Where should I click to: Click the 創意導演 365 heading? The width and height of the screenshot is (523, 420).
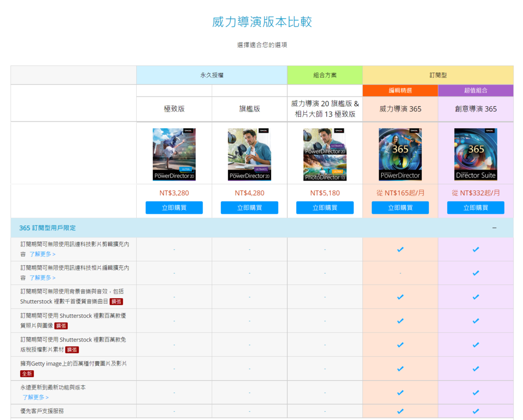[x=476, y=109]
